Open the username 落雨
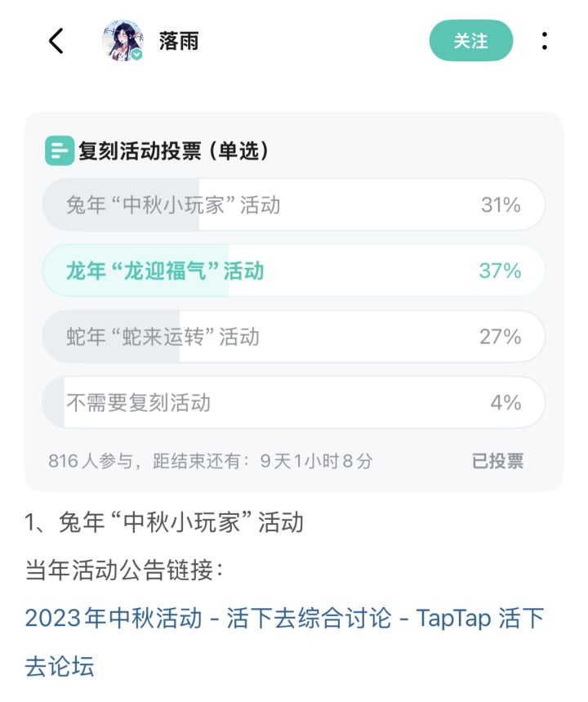Screen dimensions: 588x702 179,42
